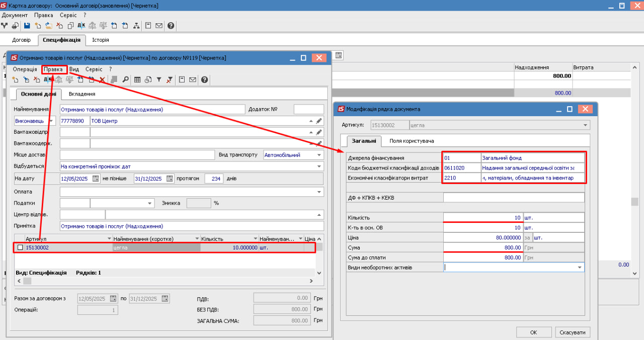
Task: Switch to the Історія tab
Action: [100, 40]
